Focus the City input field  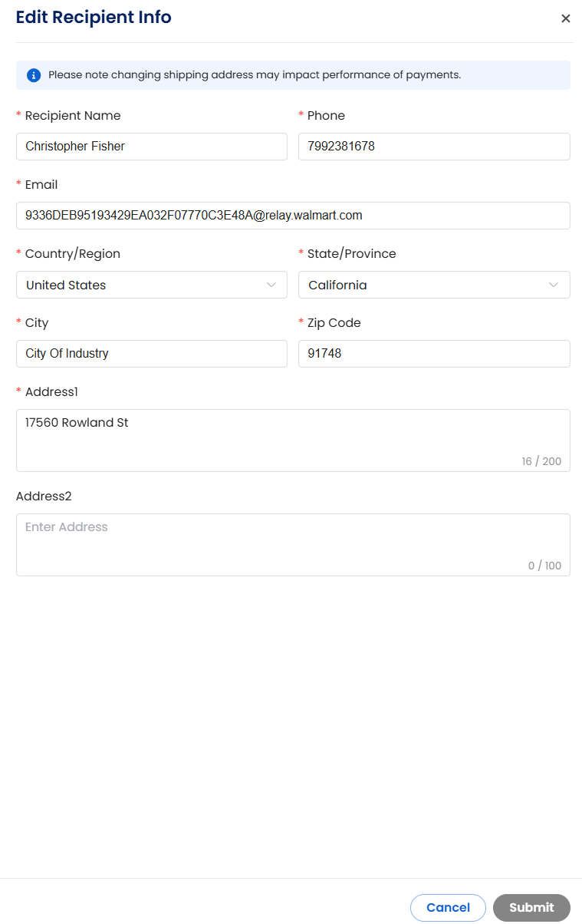coord(152,354)
